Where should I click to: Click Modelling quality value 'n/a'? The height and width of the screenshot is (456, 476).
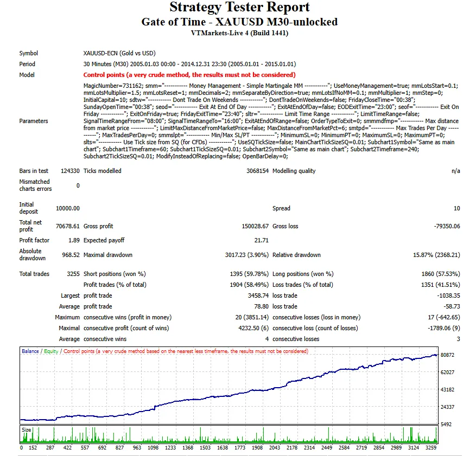(x=456, y=171)
